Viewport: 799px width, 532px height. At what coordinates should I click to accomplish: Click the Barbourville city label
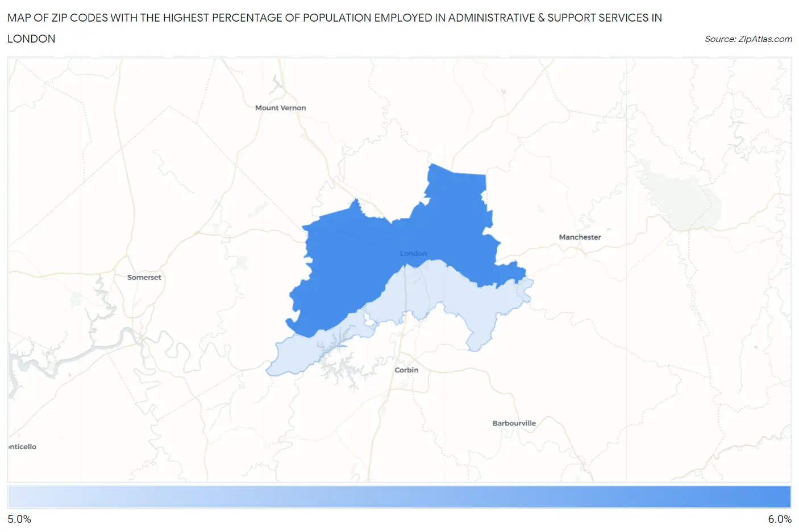[x=514, y=424]
